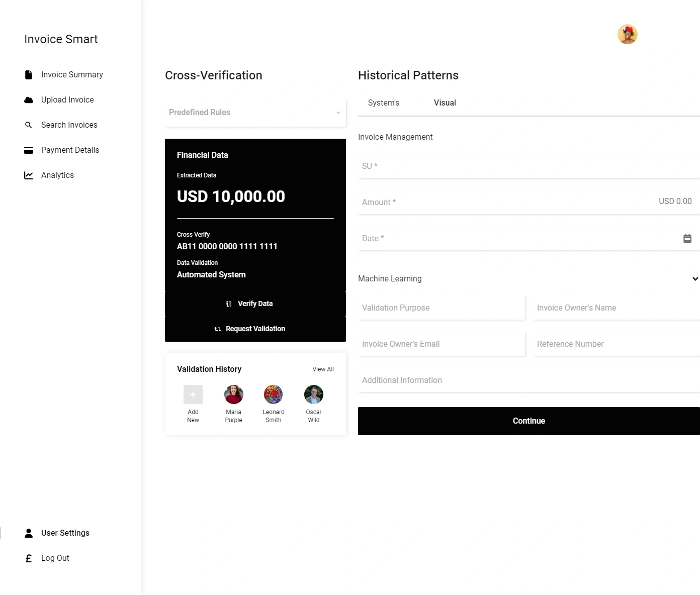
Task: Select the Visual tab
Action: (445, 103)
